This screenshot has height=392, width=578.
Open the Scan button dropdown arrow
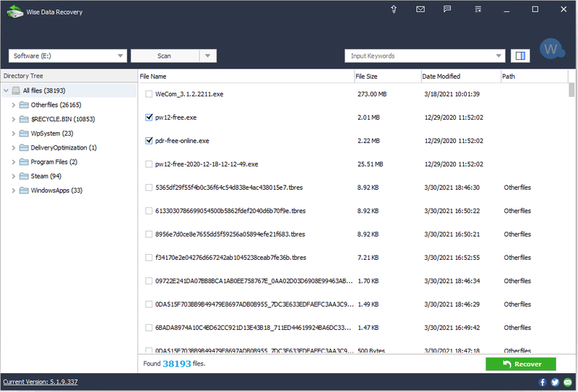coord(208,56)
